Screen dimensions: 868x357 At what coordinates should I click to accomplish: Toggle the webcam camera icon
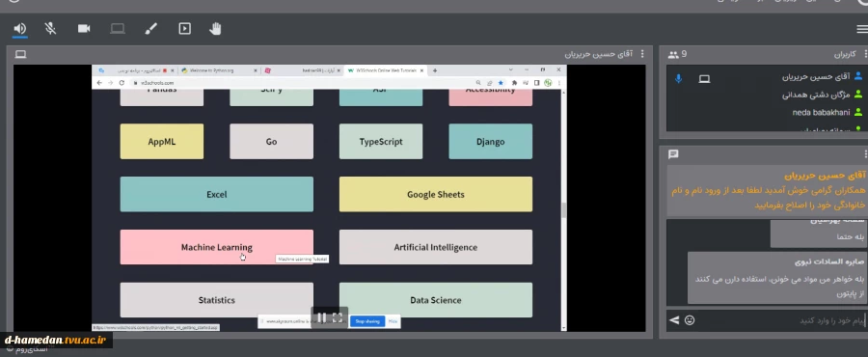point(84,28)
